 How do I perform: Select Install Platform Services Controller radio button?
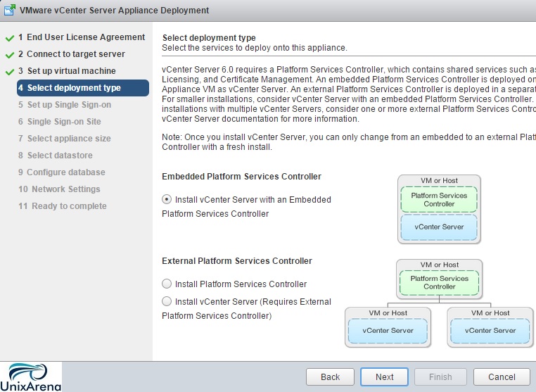tap(167, 284)
